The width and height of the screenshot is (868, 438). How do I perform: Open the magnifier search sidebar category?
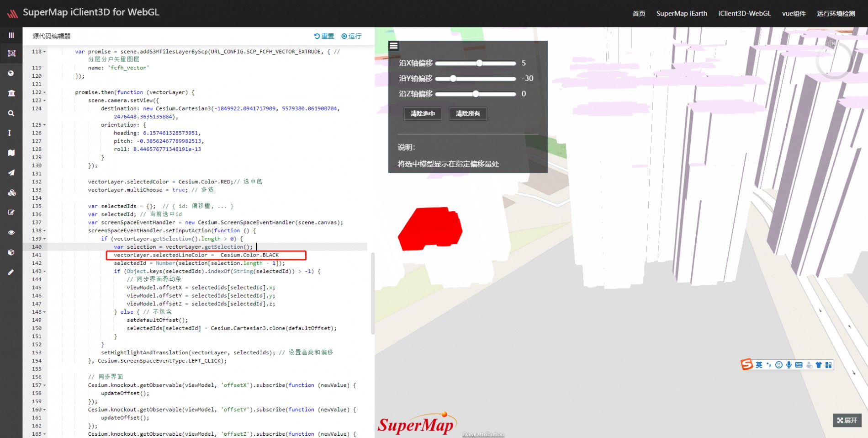pyautogui.click(x=11, y=113)
